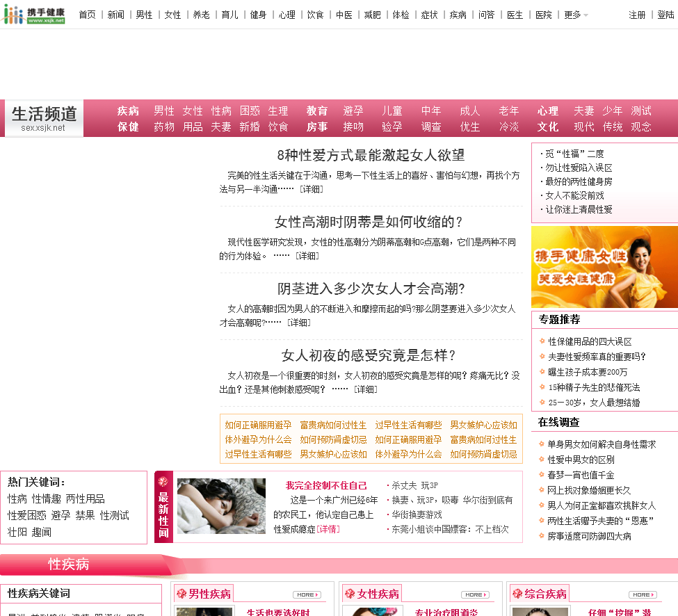Click bullet icon beside 网上找对象婚姻更长久
Screen dimensions: 678x616
[542, 489]
